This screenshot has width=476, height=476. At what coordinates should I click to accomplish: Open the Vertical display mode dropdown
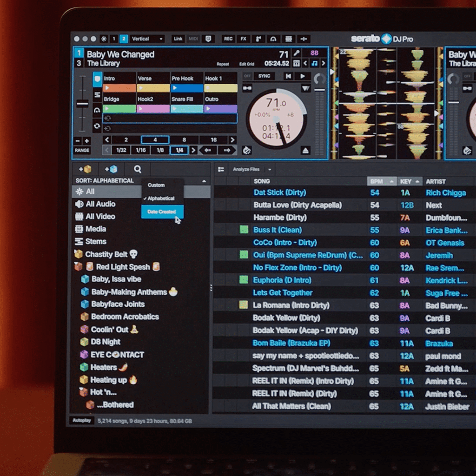click(147, 39)
